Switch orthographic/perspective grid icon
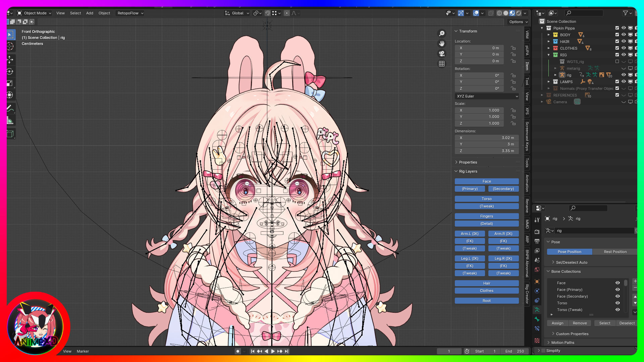This screenshot has height=362, width=644. 442,64
